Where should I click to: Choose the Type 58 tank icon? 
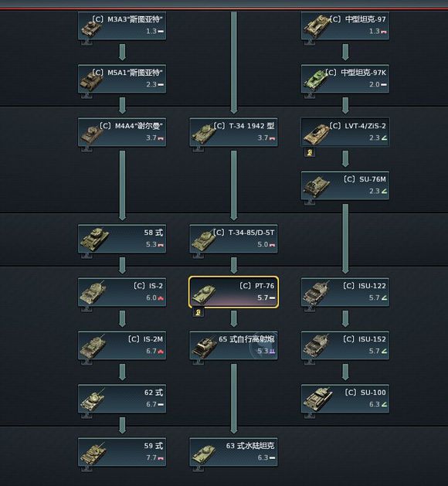click(94, 240)
